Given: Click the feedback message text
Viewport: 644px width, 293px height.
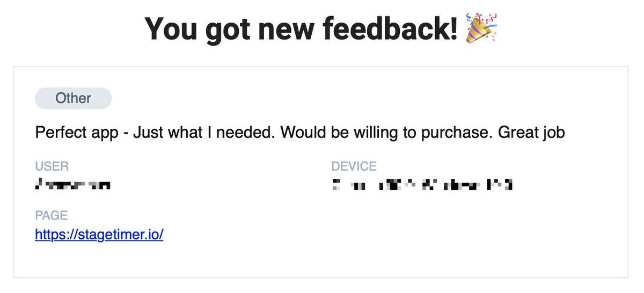Looking at the screenshot, I should pos(299,133).
